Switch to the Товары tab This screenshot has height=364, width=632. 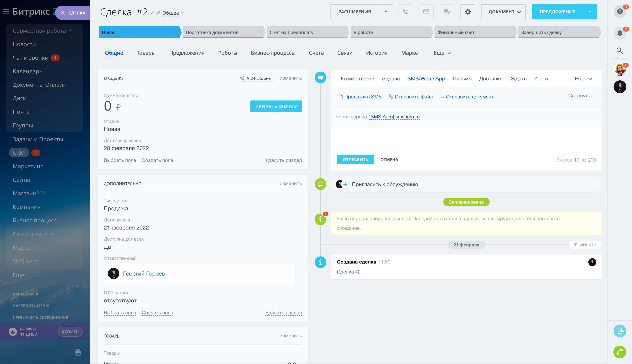pyautogui.click(x=146, y=53)
